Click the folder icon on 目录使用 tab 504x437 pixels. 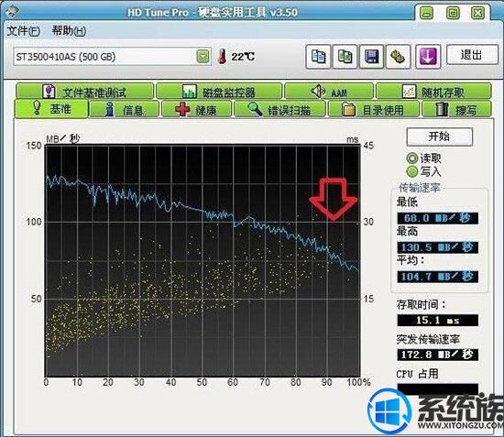349,110
